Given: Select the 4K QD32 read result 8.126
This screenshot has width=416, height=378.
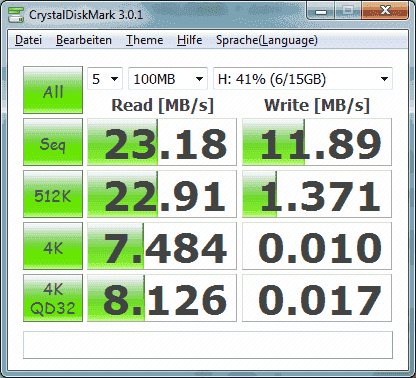Looking at the screenshot, I should [x=162, y=298].
